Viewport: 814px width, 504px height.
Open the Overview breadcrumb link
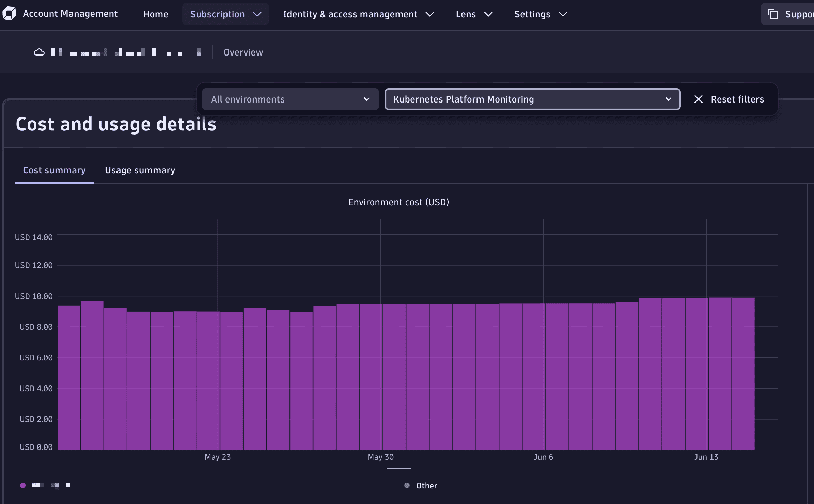tap(243, 52)
